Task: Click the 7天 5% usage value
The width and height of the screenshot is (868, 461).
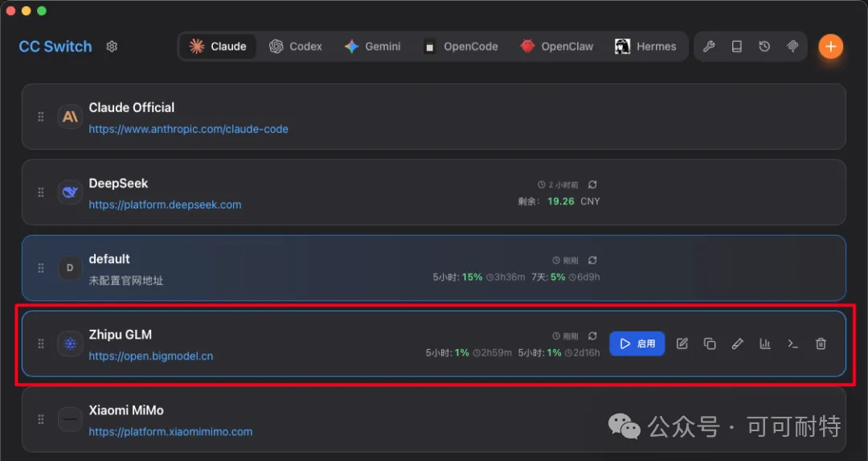Action: [549, 277]
